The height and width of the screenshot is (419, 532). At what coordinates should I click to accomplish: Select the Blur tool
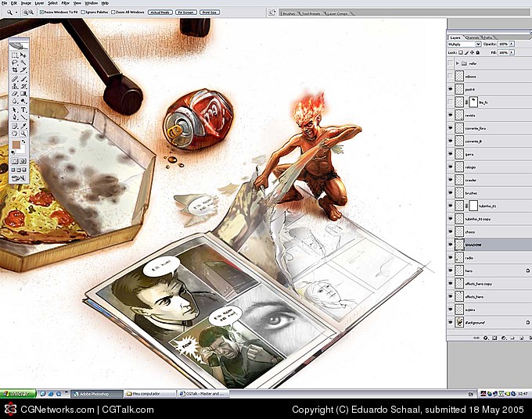(x=15, y=101)
